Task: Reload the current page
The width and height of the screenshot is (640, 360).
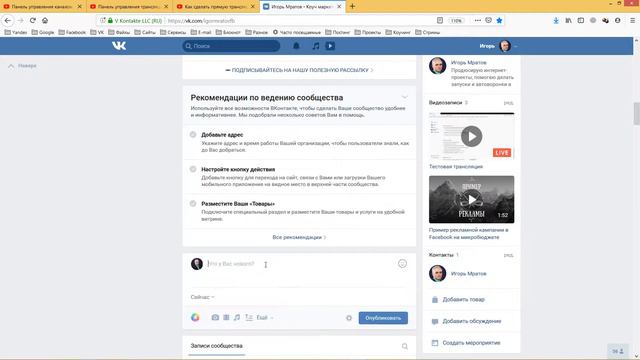Action: (x=33, y=20)
